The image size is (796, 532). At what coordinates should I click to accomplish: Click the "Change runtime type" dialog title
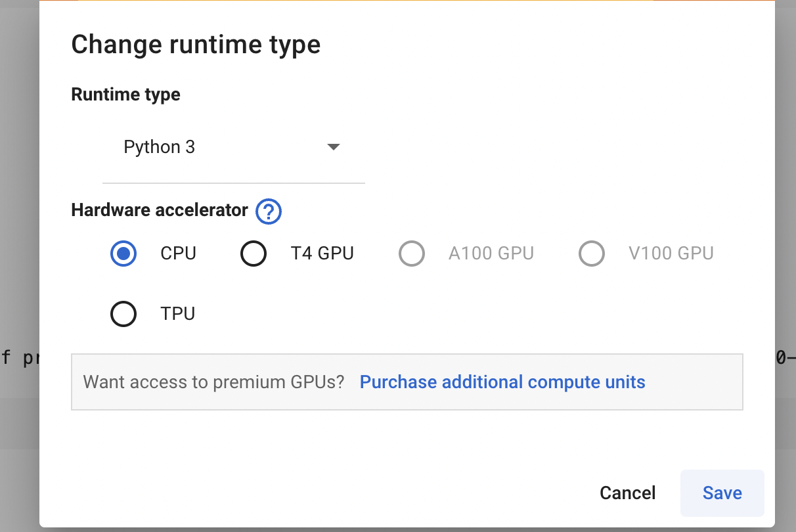(x=196, y=45)
